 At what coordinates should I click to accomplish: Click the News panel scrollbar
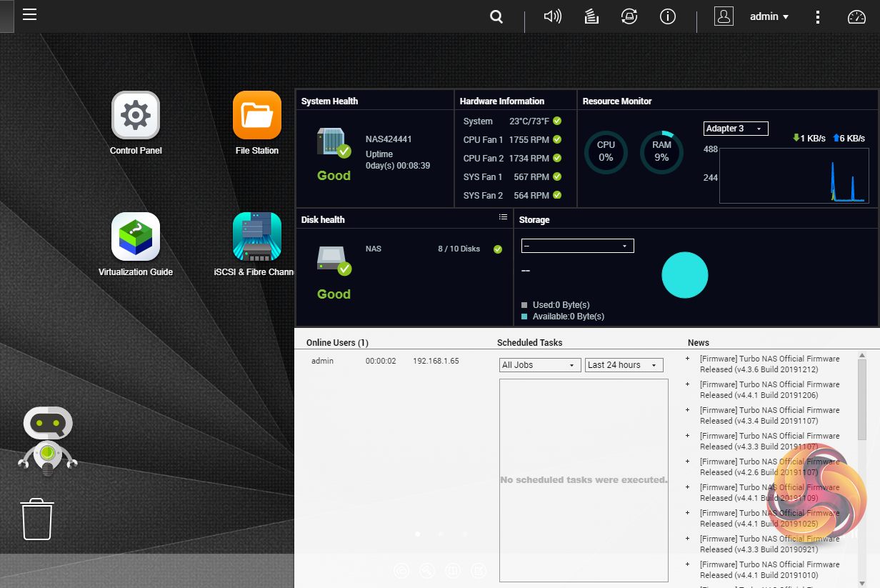(862, 400)
